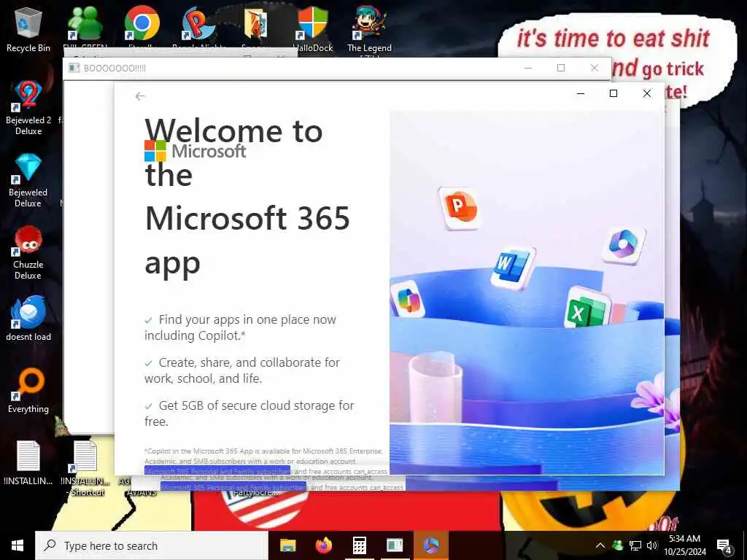747x560 pixels.
Task: Minimize the BOOOOOOO!!!!! window
Action: tap(528, 68)
